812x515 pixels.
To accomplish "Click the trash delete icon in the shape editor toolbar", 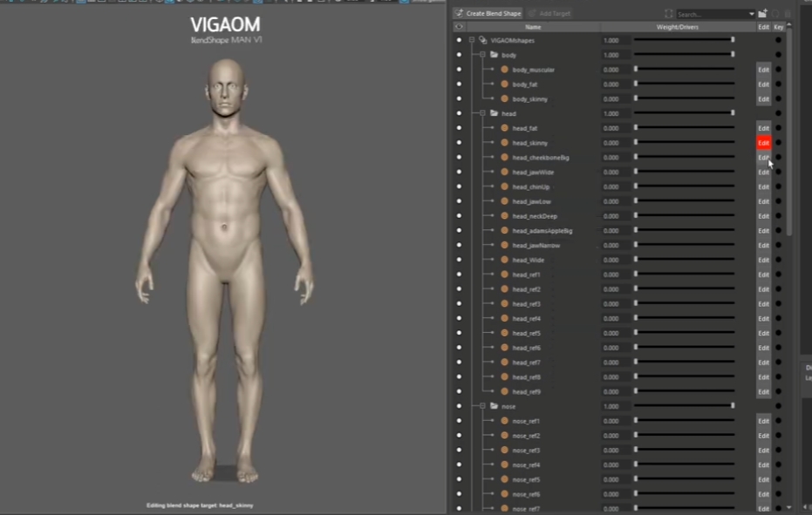I will coord(788,14).
